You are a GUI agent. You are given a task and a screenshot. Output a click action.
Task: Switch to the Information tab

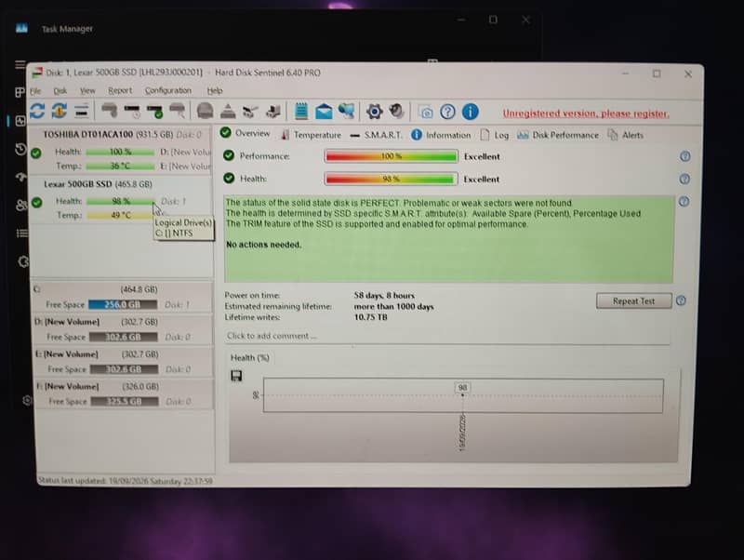click(x=441, y=135)
